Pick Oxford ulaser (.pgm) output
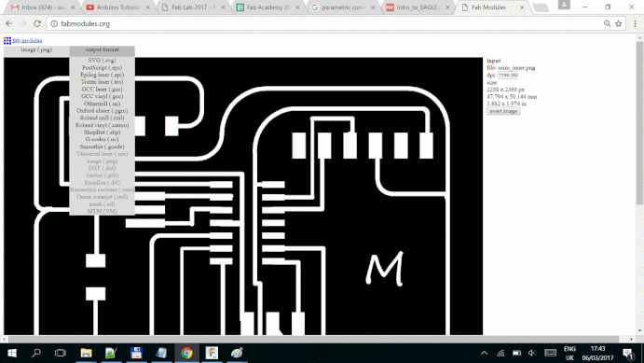Screen dimensions: 644x363 [x=102, y=111]
